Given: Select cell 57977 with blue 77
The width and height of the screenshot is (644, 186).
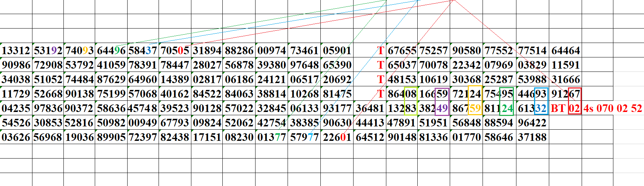Looking at the screenshot, I should (304, 137).
